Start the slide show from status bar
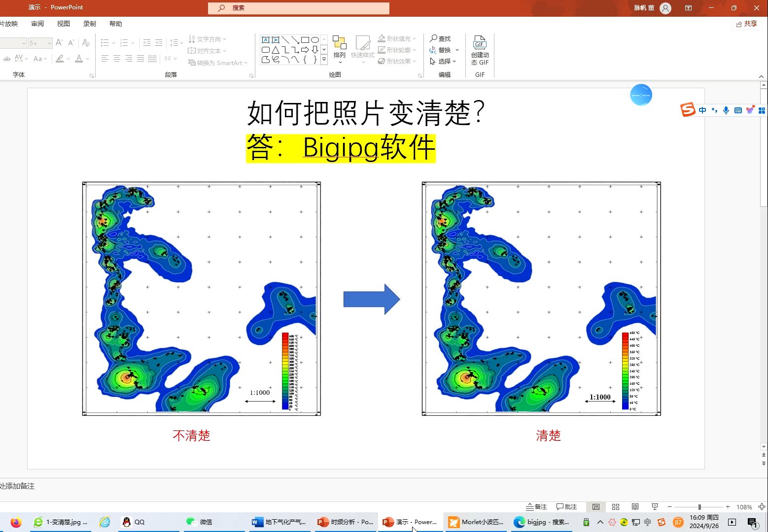 click(655, 507)
